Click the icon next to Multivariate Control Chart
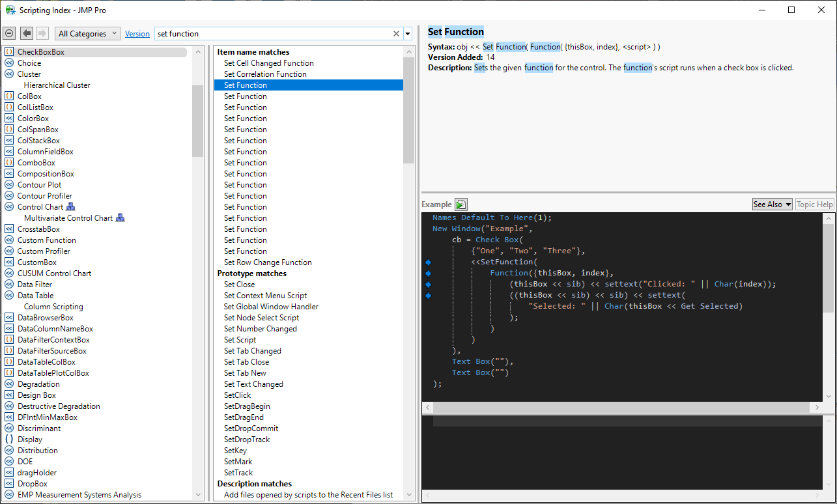Viewport: 837px width, 504px height. (x=120, y=218)
